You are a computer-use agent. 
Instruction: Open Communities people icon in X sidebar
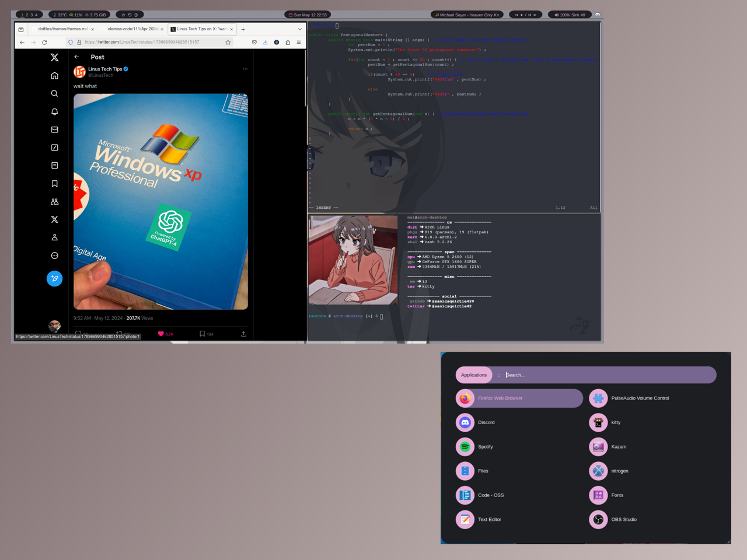tap(54, 202)
